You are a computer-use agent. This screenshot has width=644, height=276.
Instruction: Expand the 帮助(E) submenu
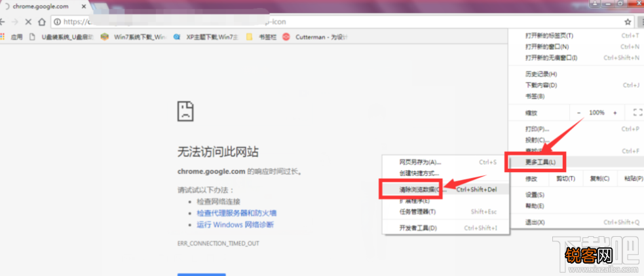pyautogui.click(x=575, y=206)
